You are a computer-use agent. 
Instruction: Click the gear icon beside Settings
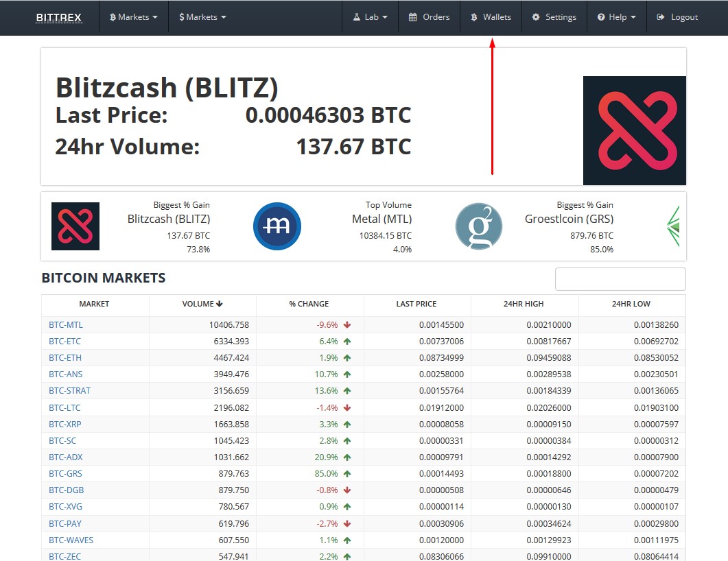(x=536, y=17)
